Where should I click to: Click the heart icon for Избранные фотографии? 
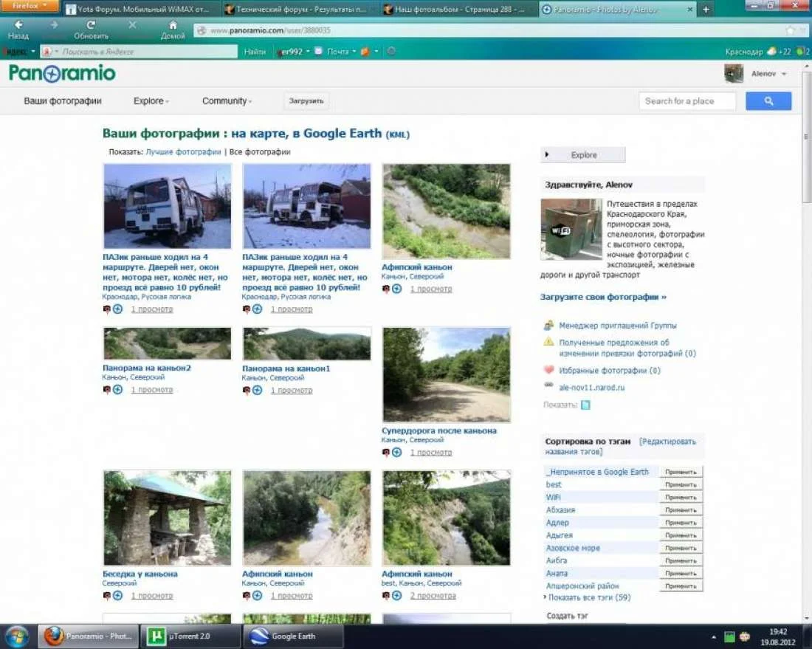[x=548, y=371]
